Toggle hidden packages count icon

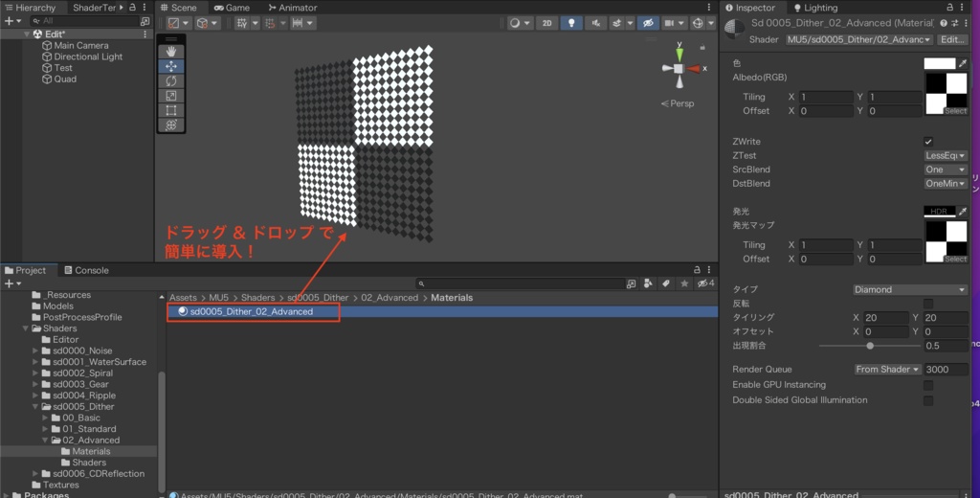click(x=705, y=283)
